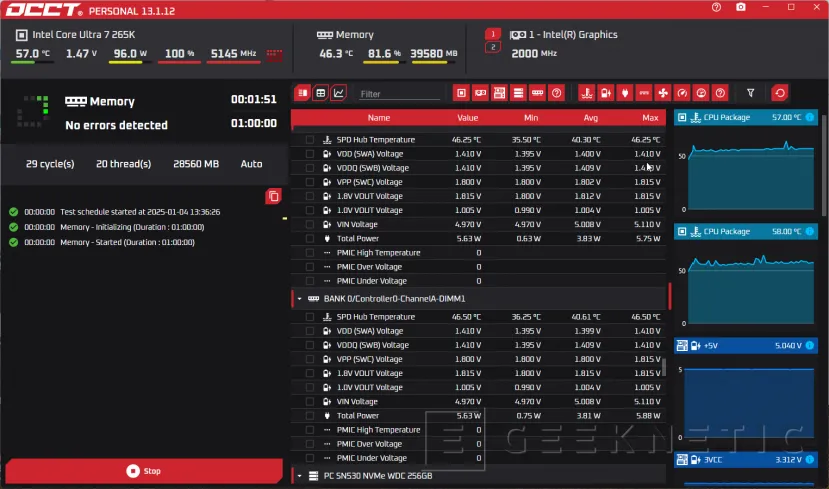Toggle the other sensor types filter icon
Viewport: 829px width, 489px height.
tap(720, 93)
